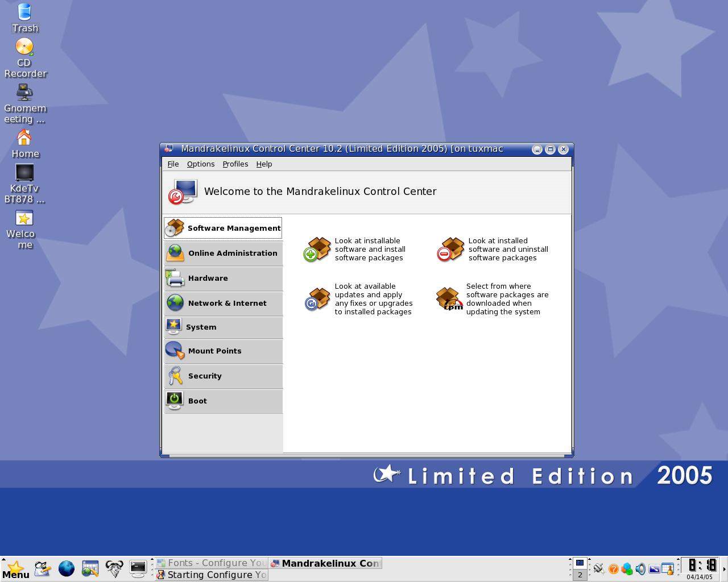
Task: Switch to virtual desktop 1 in pager
Action: 580,563
